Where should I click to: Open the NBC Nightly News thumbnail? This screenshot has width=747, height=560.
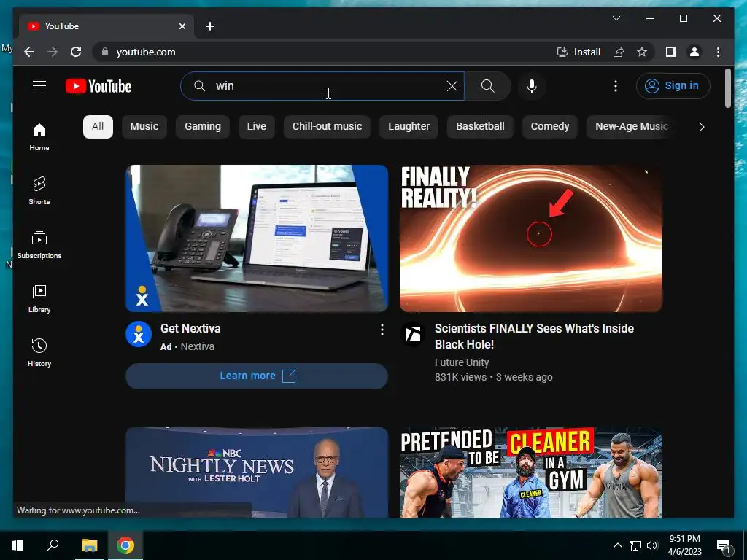(x=257, y=472)
